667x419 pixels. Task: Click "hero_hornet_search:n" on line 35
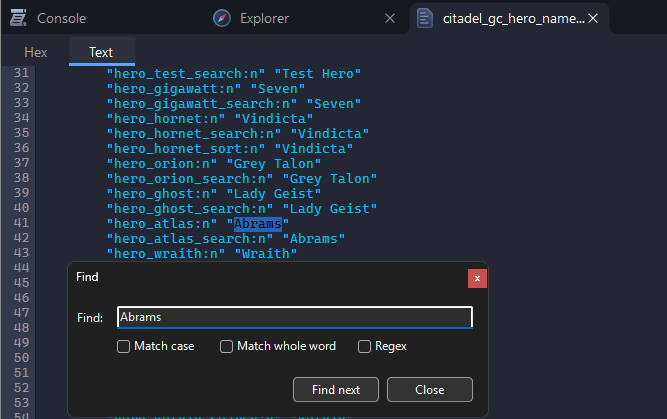pos(194,134)
